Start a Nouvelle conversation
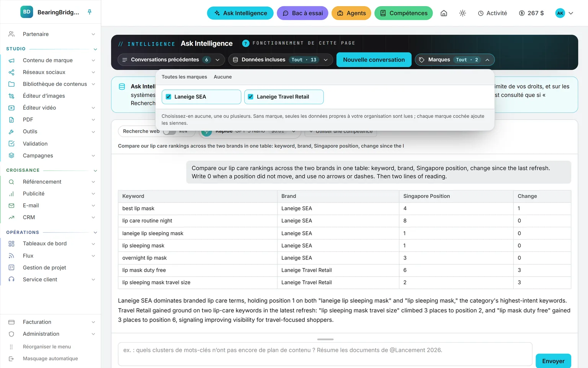 point(374,60)
